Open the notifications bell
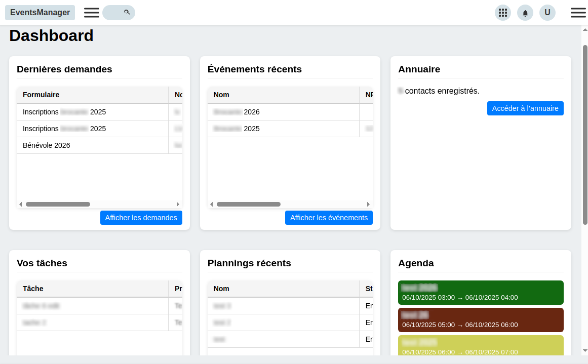This screenshot has height=364, width=588. coord(525,13)
